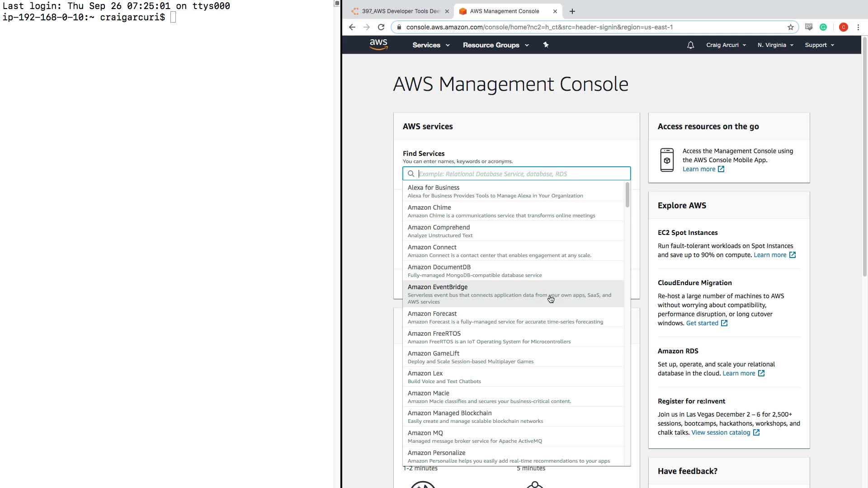Open a new browser tab
Viewport: 868px width, 488px height.
(x=572, y=11)
